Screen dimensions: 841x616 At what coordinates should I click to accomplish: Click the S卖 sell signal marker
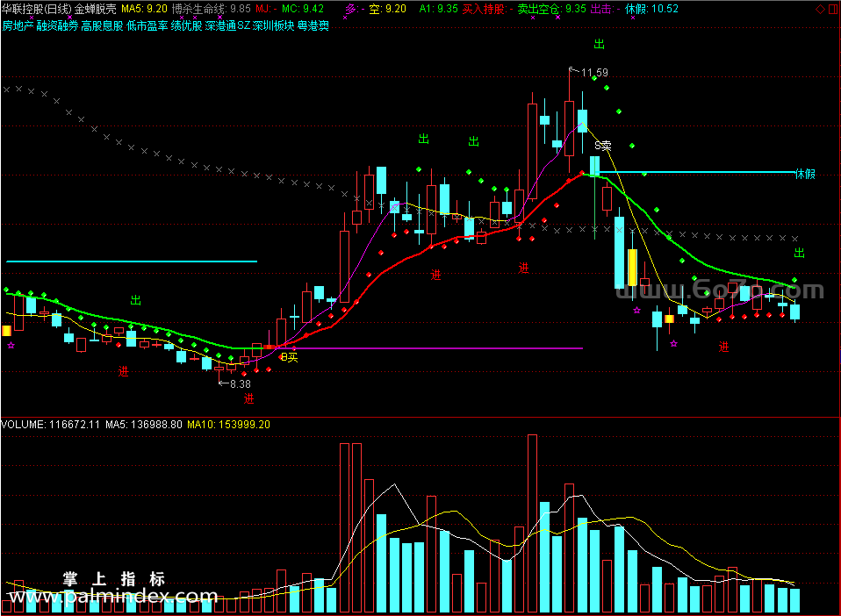point(603,146)
